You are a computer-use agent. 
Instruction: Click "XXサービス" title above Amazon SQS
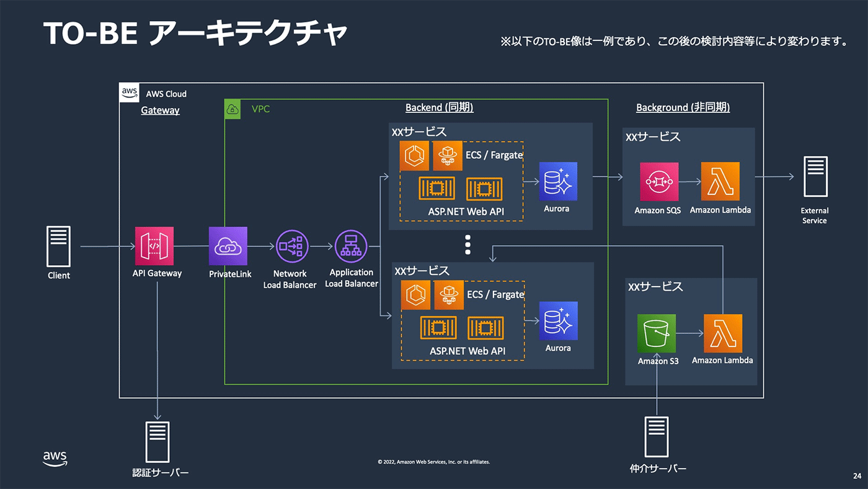point(653,137)
